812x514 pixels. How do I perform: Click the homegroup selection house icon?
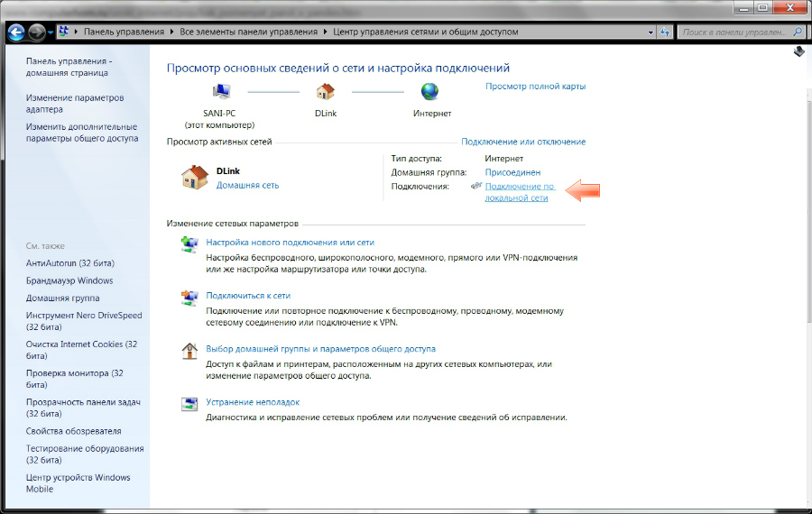click(x=189, y=351)
